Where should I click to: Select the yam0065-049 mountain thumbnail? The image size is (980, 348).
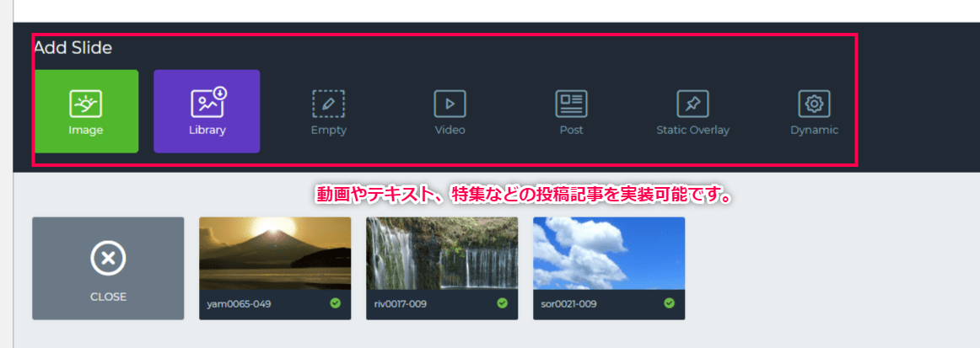click(x=275, y=253)
